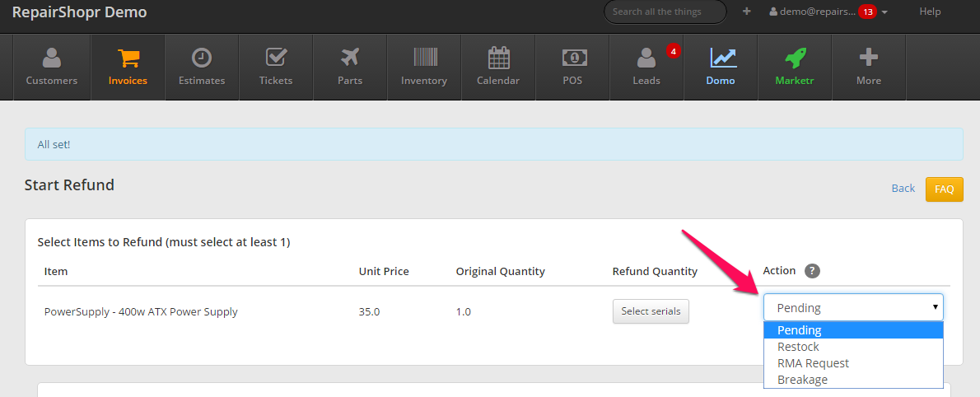Select Breakage option in list
980x397 pixels.
(x=802, y=380)
